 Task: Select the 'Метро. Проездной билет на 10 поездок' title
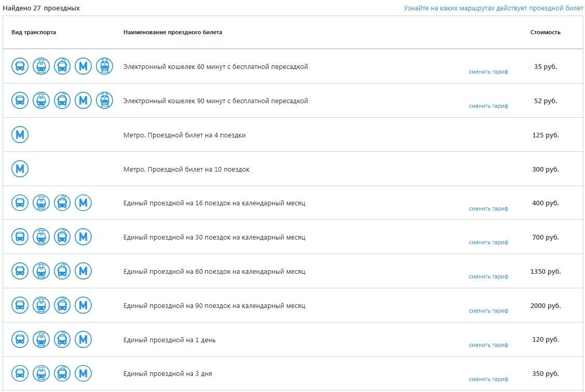[186, 170]
